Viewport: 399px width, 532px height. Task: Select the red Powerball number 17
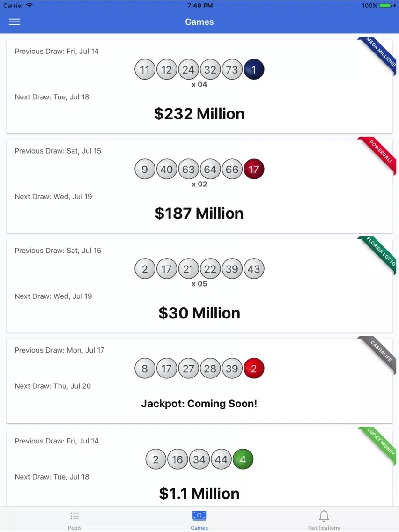pos(254,169)
